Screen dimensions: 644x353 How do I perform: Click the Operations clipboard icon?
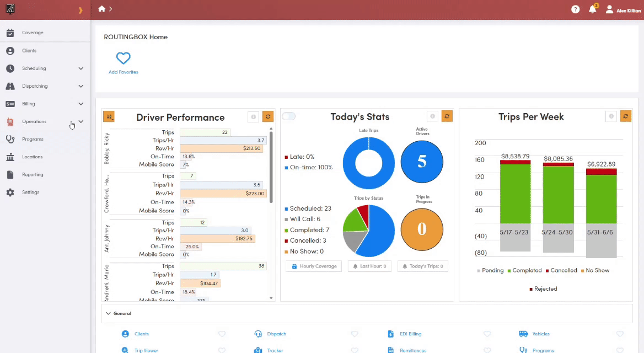coord(10,121)
